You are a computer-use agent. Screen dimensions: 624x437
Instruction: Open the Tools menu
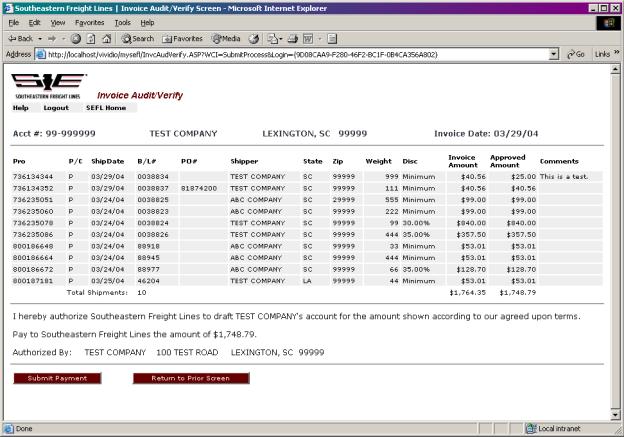click(x=122, y=22)
